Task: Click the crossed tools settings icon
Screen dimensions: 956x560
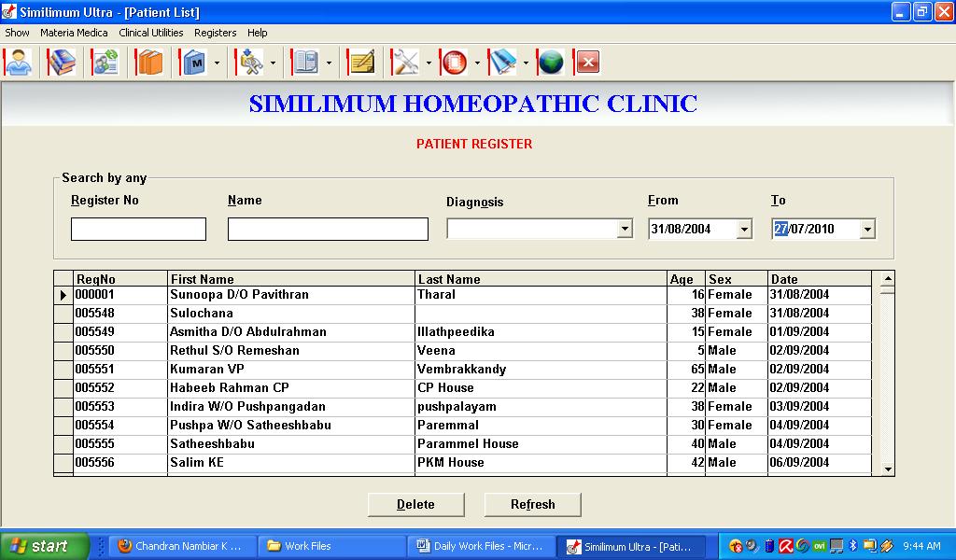Action: pyautogui.click(x=405, y=63)
